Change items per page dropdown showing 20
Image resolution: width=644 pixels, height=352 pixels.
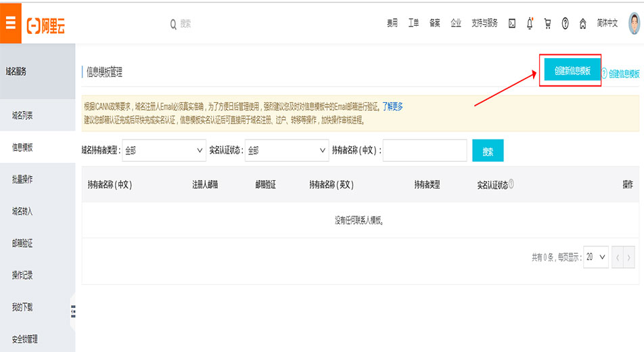(x=596, y=257)
